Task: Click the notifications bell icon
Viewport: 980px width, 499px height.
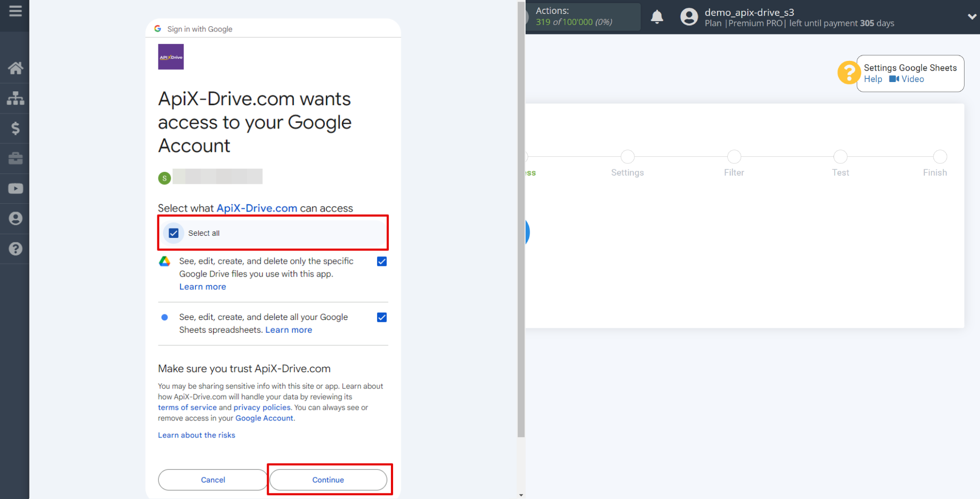Action: pyautogui.click(x=657, y=17)
